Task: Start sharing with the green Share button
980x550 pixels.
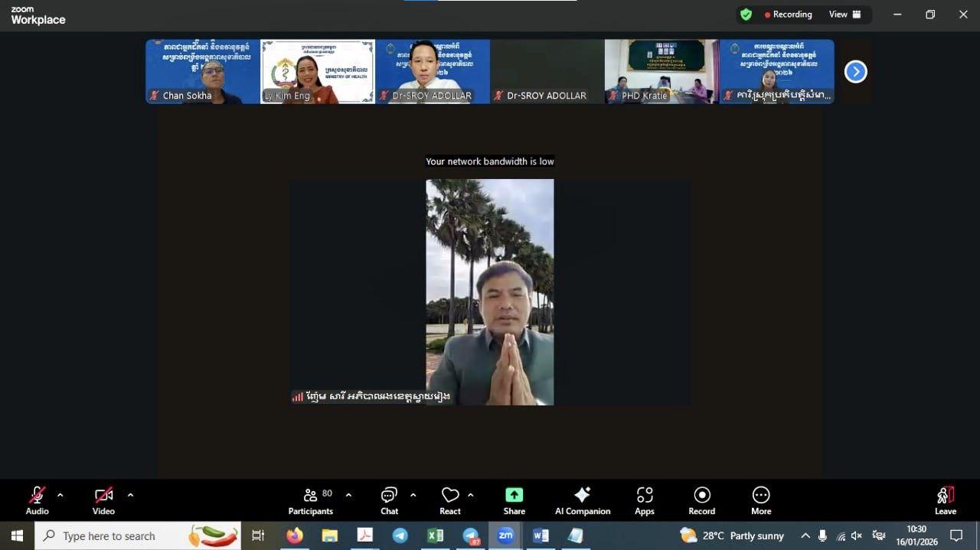Action: 514,501
